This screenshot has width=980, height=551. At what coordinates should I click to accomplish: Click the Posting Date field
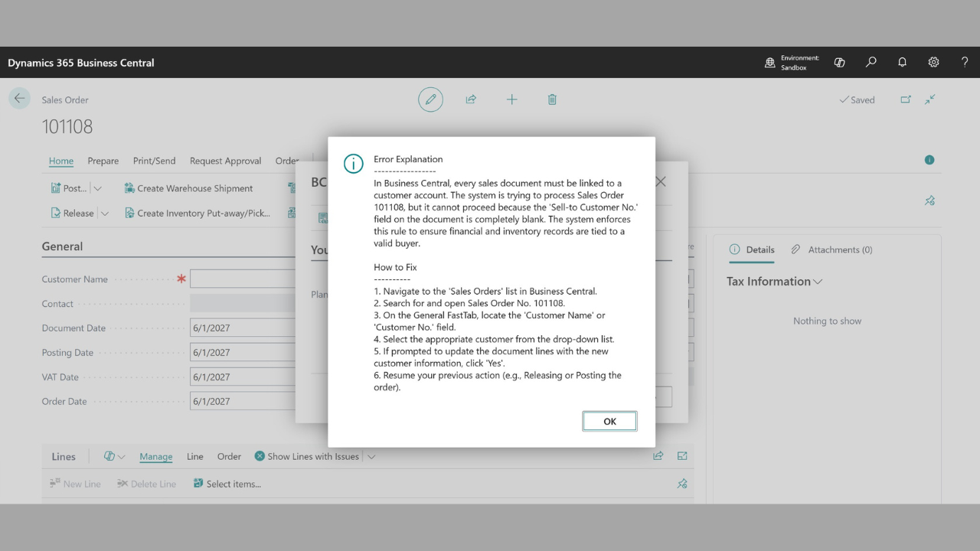click(x=243, y=353)
